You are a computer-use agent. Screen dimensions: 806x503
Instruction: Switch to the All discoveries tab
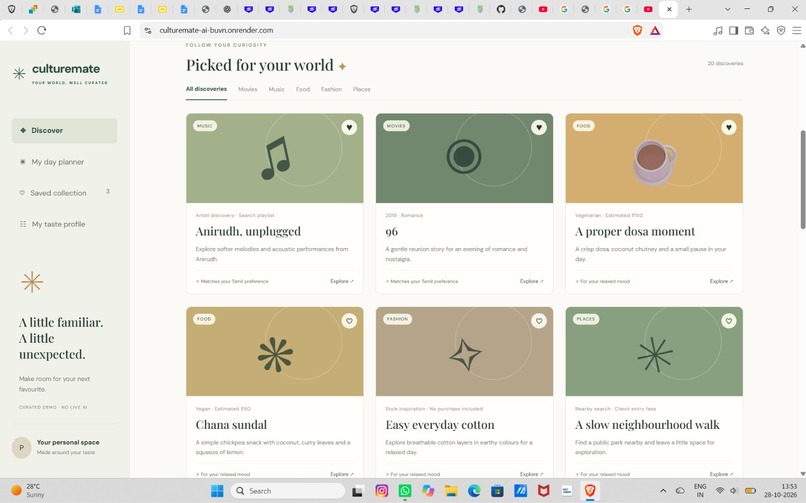point(206,89)
